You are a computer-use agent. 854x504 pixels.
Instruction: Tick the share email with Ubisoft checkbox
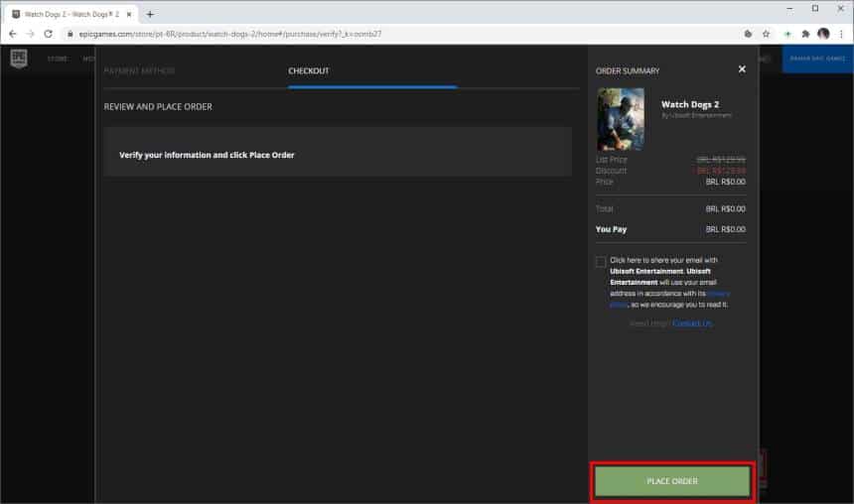(x=601, y=262)
